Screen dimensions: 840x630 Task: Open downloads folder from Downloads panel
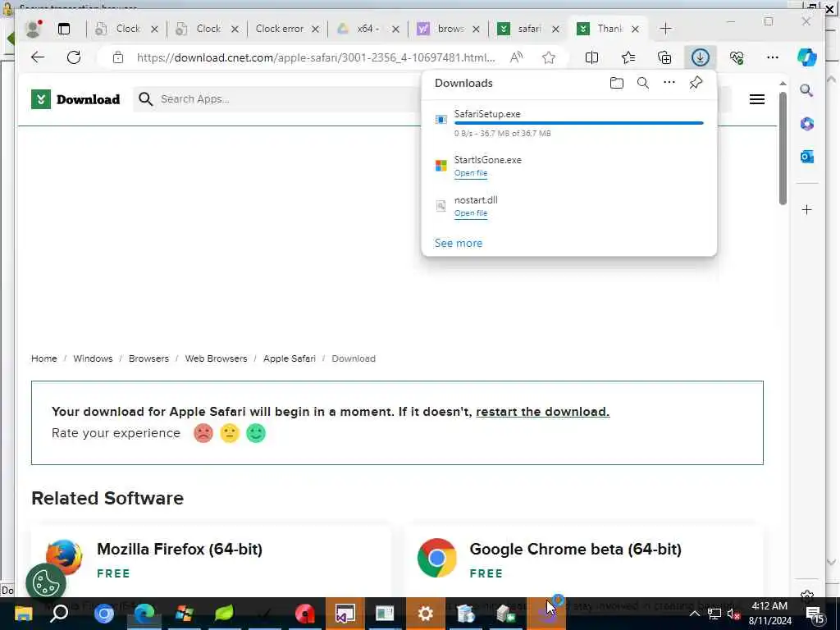click(617, 83)
